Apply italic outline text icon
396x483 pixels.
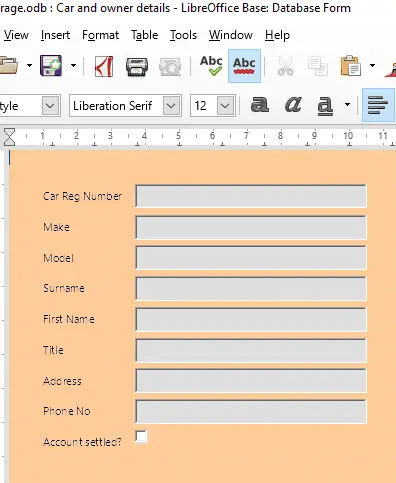pos(293,105)
